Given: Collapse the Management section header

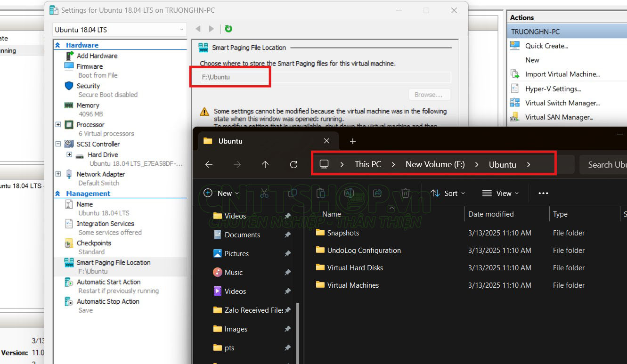Looking at the screenshot, I should tap(58, 194).
